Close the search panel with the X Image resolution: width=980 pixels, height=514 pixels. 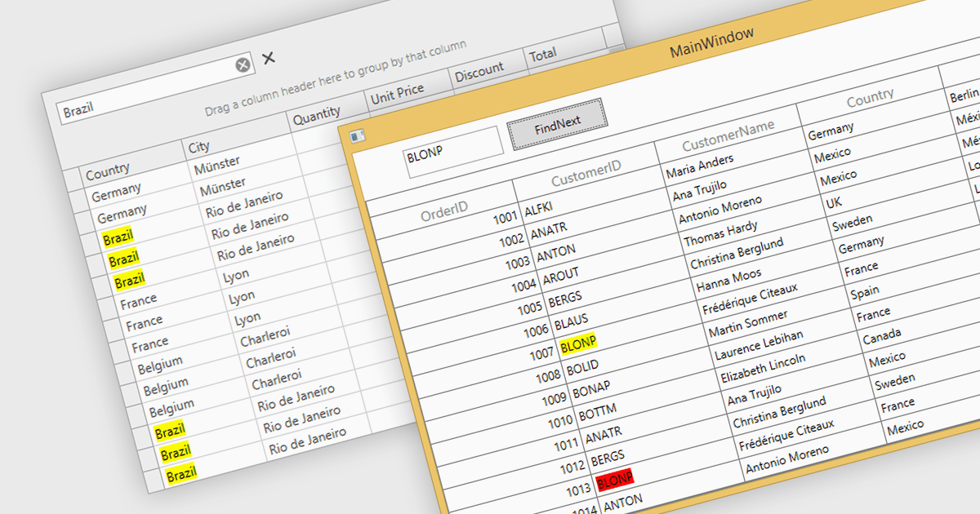[x=268, y=58]
